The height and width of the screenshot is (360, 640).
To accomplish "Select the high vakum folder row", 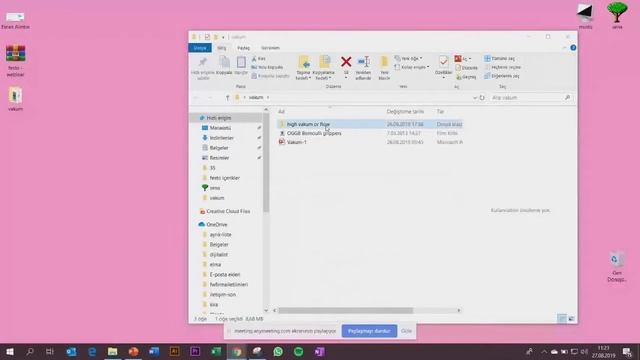I will [x=370, y=124].
